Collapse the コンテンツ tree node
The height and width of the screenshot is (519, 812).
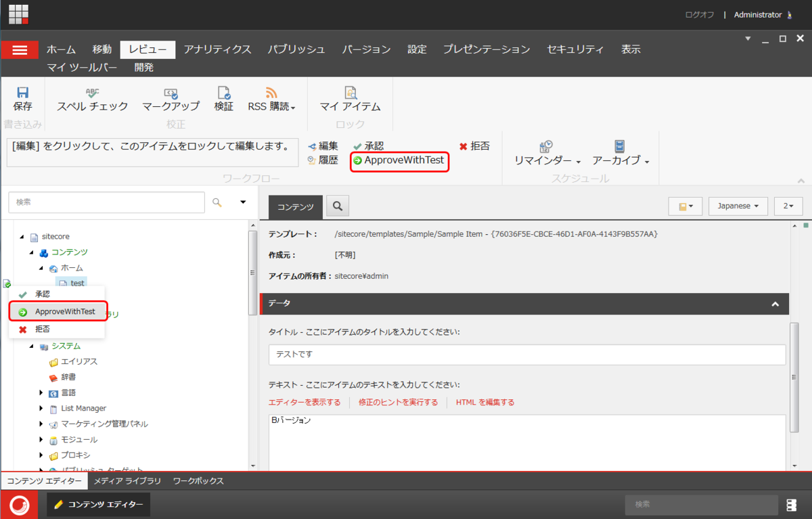click(31, 252)
